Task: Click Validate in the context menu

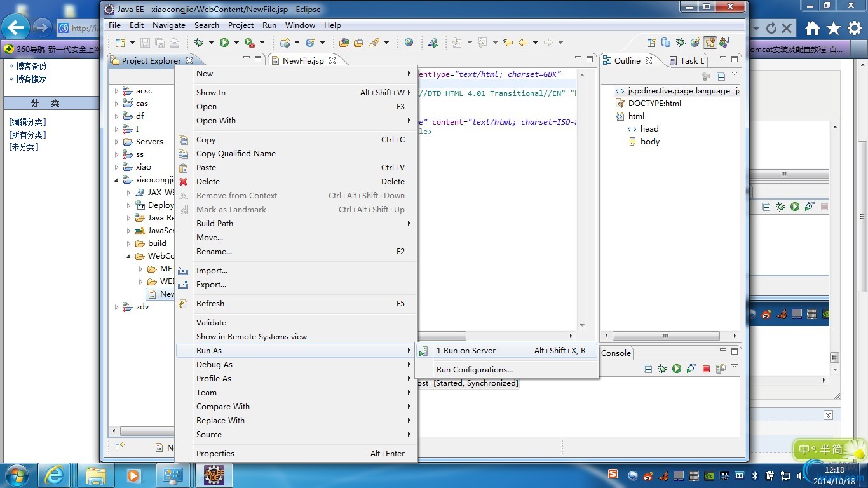Action: click(x=296, y=323)
